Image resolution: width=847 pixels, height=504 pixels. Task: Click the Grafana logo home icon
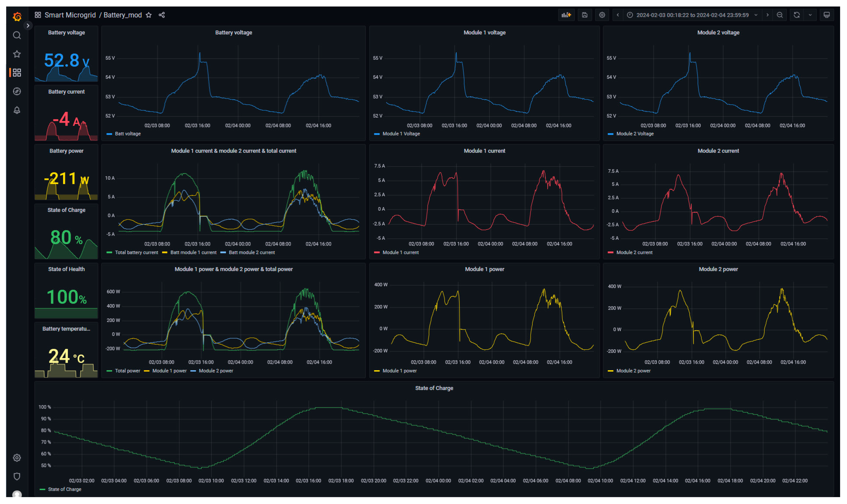(17, 16)
